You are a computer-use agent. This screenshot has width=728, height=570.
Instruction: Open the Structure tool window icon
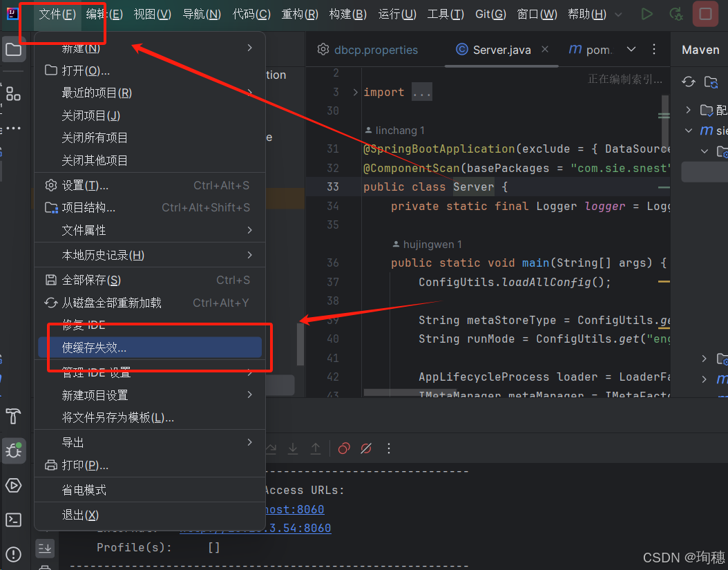pos(13,94)
